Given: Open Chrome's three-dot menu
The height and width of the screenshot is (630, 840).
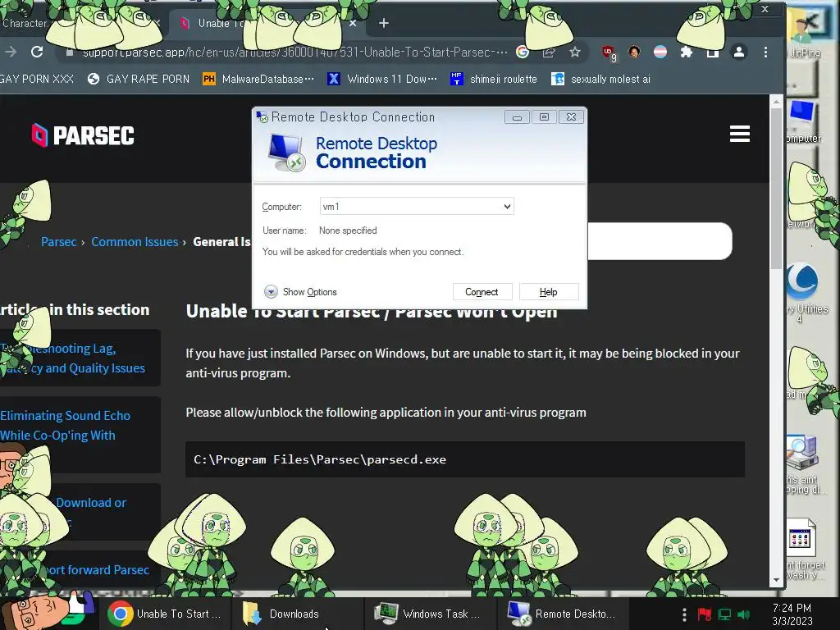Looking at the screenshot, I should pos(765,52).
